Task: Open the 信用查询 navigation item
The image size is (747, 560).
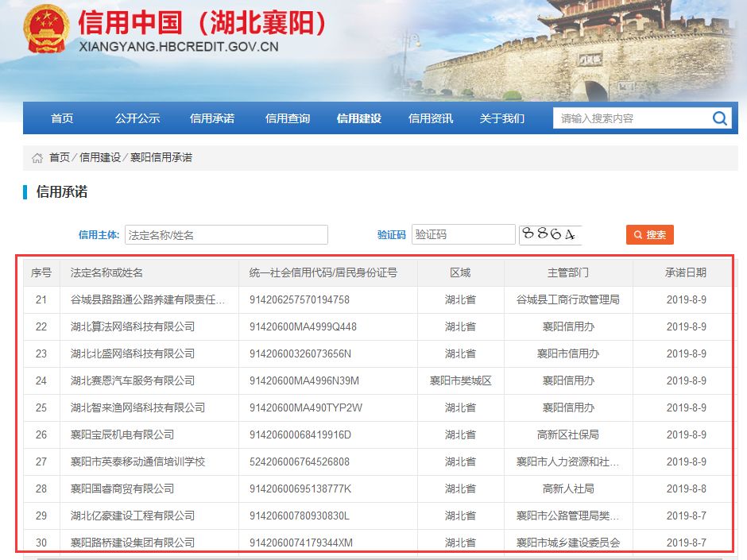Action: [288, 118]
